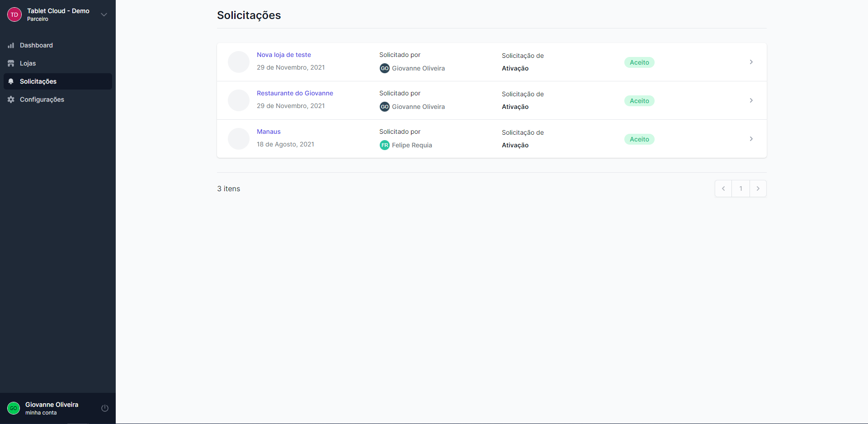Click the Lojas storefront icon
The height and width of the screenshot is (424, 868).
(x=11, y=63)
